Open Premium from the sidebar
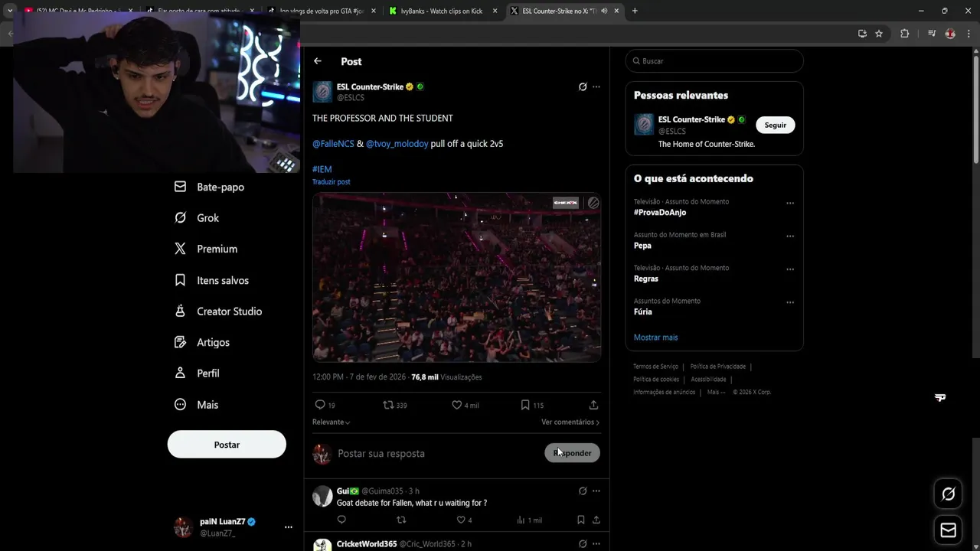Image resolution: width=980 pixels, height=551 pixels. [206, 249]
